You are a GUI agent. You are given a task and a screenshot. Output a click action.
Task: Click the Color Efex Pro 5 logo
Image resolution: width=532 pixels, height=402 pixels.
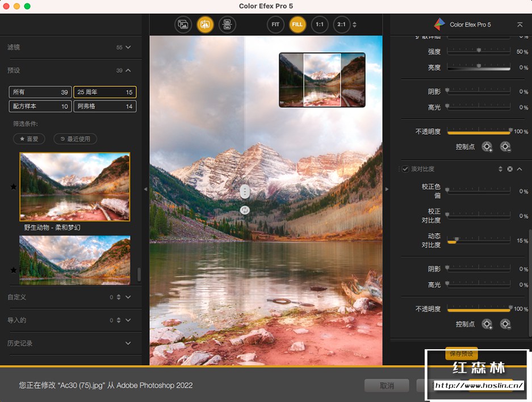(439, 24)
